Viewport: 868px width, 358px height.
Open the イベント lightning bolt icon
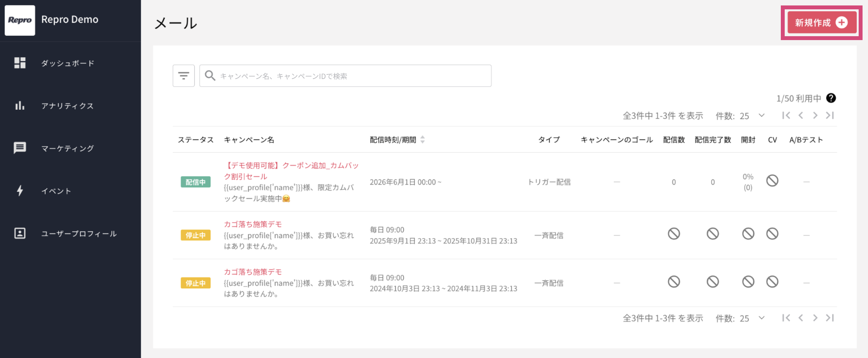coord(20,191)
